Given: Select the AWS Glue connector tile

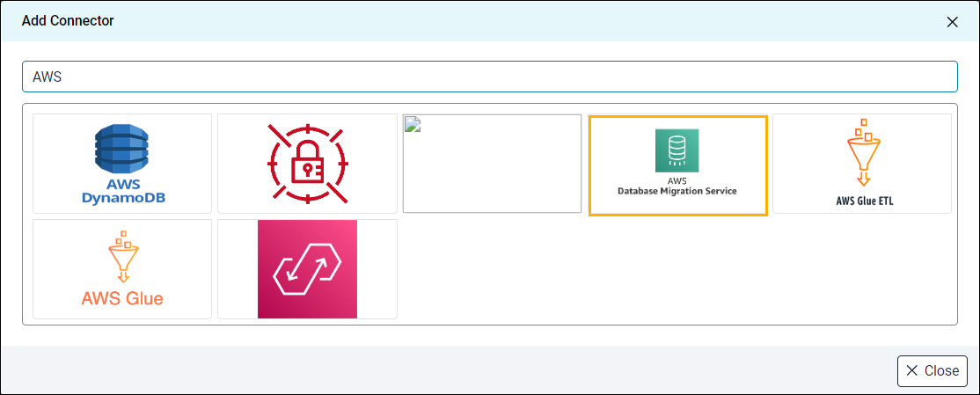Looking at the screenshot, I should point(122,268).
